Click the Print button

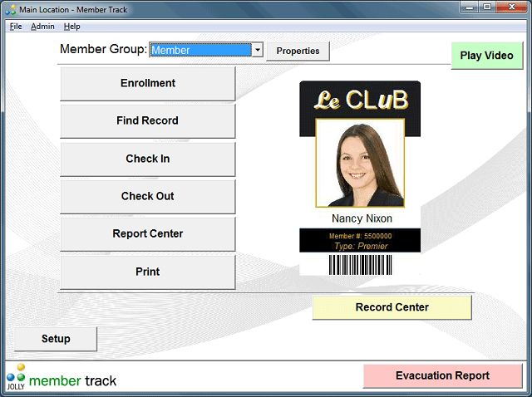tap(147, 272)
